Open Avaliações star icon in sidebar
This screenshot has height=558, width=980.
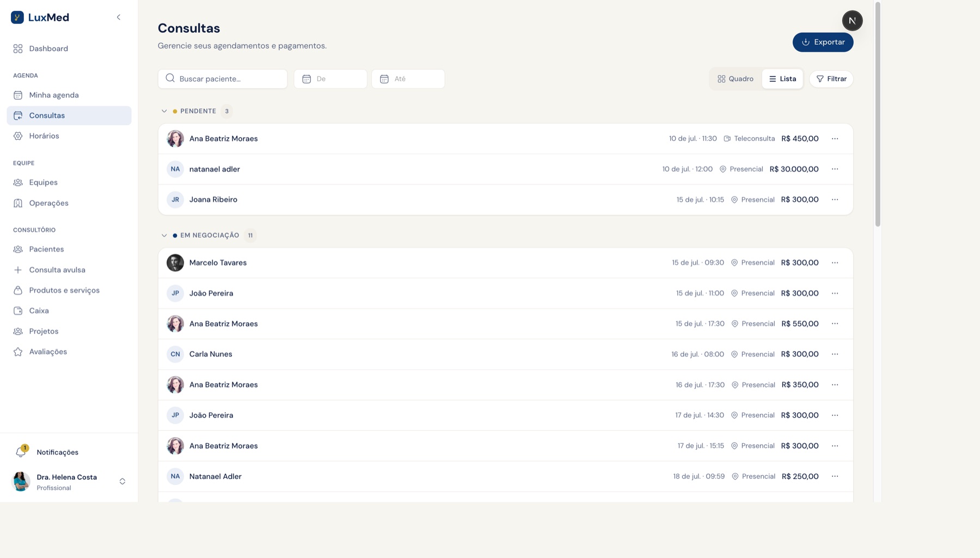(18, 352)
